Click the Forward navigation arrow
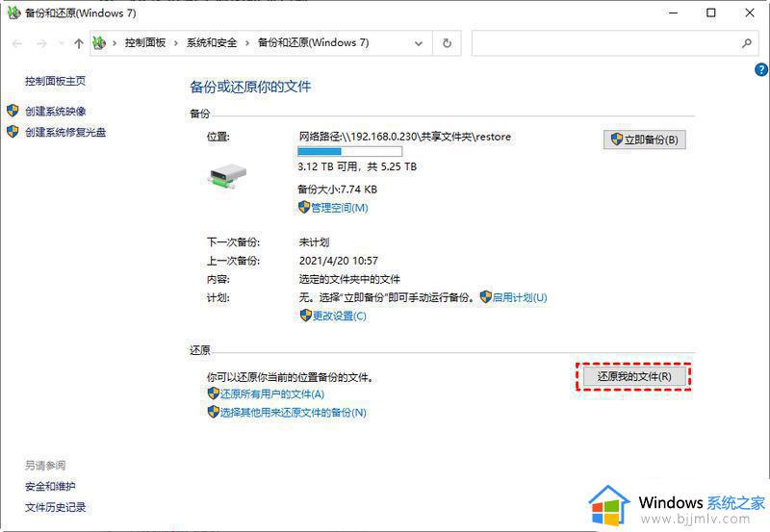Image resolution: width=770 pixels, height=532 pixels. click(x=41, y=43)
